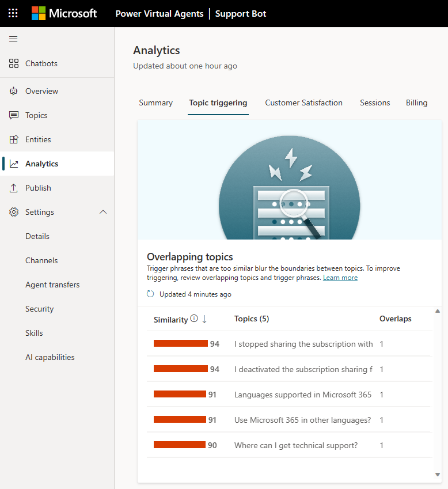Click scrollbar up arrow of topics list

(x=438, y=311)
